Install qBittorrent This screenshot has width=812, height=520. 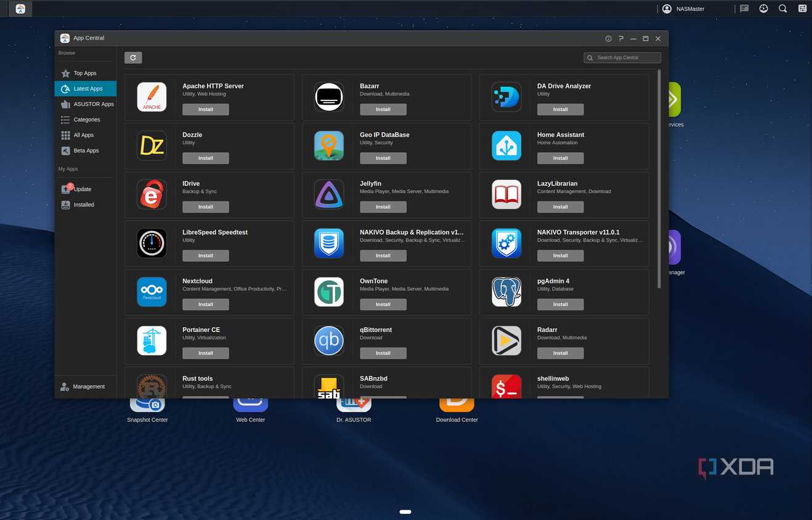[383, 352]
